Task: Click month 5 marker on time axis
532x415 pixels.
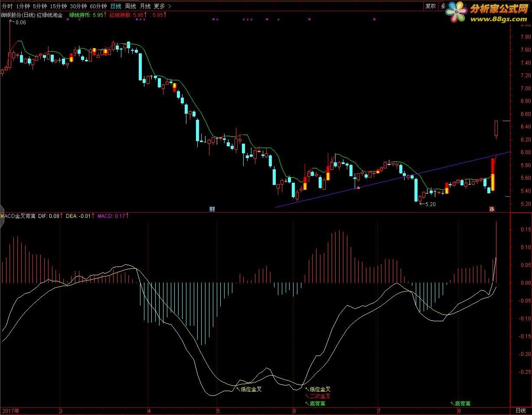Action: 218,411
